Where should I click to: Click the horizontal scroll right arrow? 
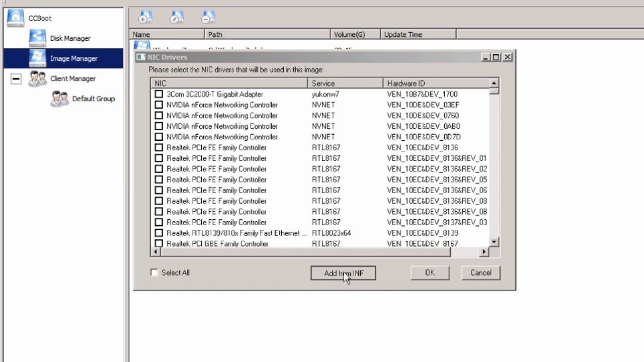click(x=485, y=252)
